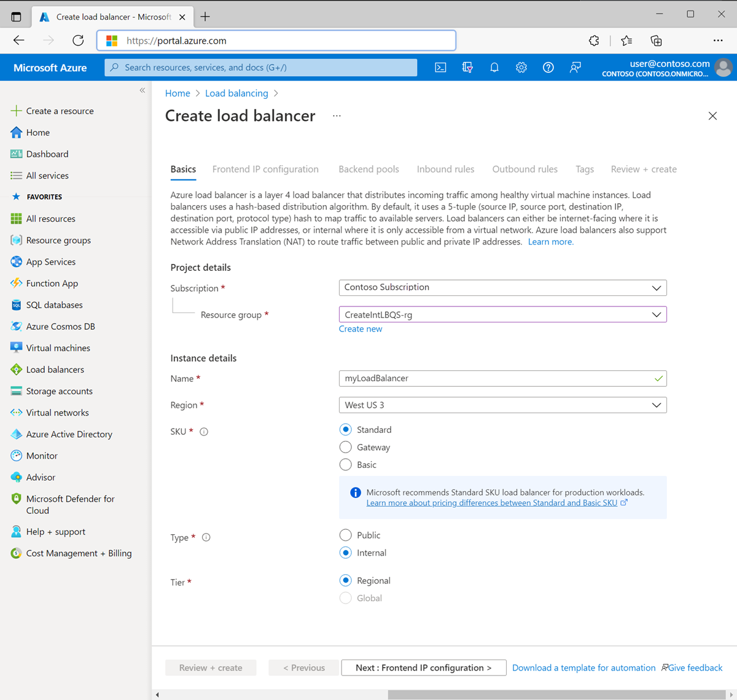Open the Region dropdown

click(x=502, y=405)
